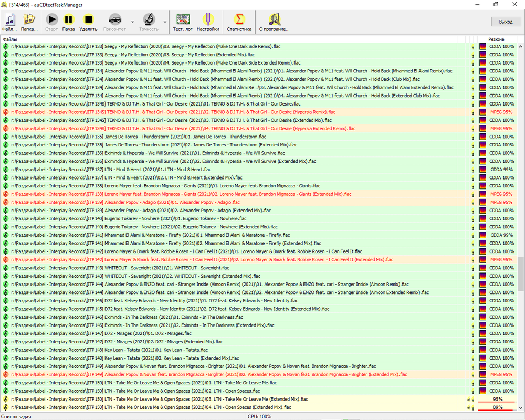Click CDDA 99% result of Mind & Heart.flac

501,170
